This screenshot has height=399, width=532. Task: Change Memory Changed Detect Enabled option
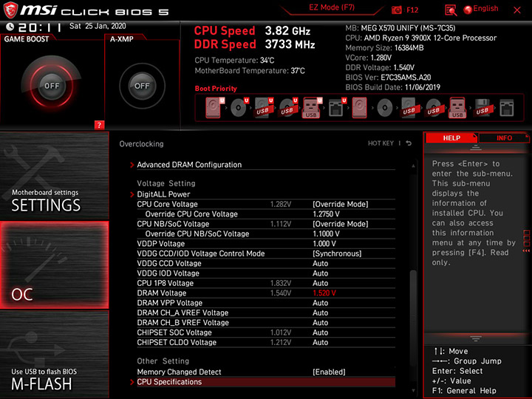tap(329, 372)
